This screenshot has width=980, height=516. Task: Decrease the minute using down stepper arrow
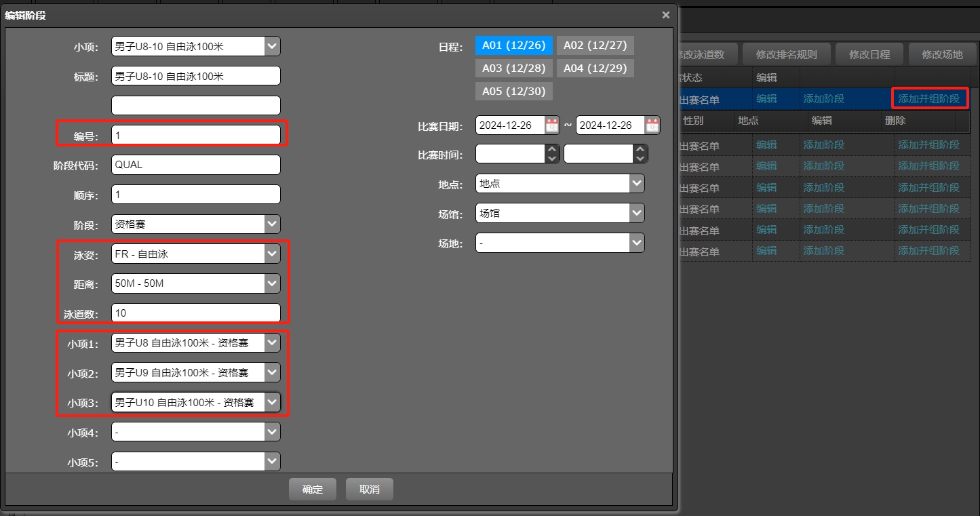pyautogui.click(x=640, y=157)
